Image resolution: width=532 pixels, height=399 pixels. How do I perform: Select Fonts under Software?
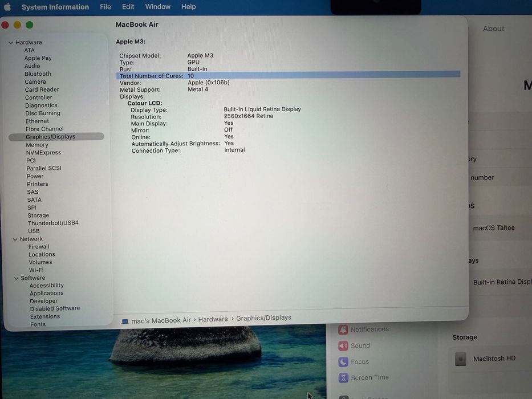coord(38,324)
